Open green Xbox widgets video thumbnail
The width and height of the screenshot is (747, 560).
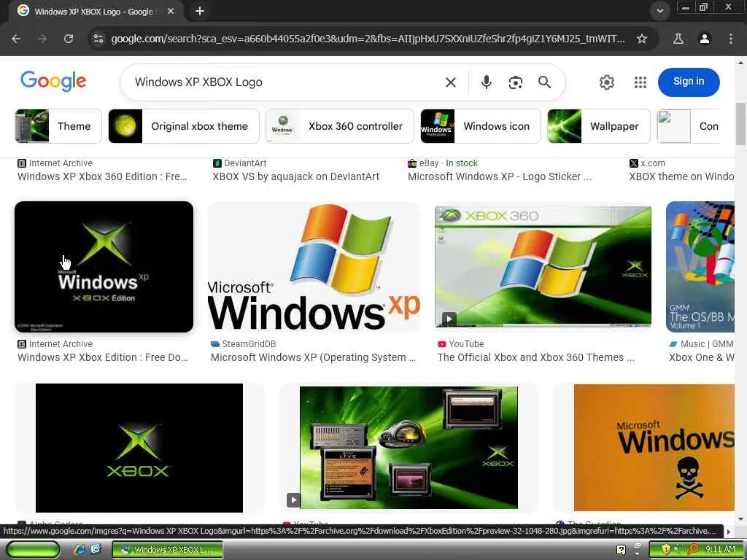point(409,447)
